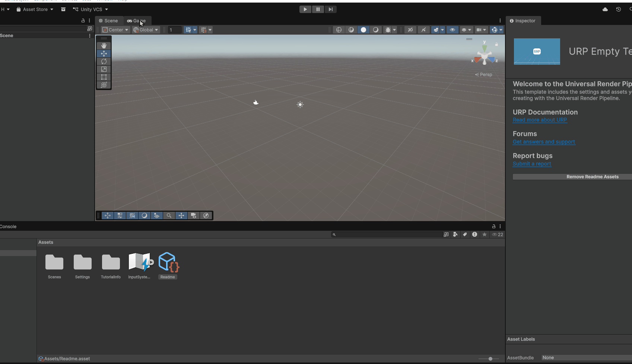The height and width of the screenshot is (364, 632).
Task: Open the Read more about URP link
Action: (x=540, y=120)
